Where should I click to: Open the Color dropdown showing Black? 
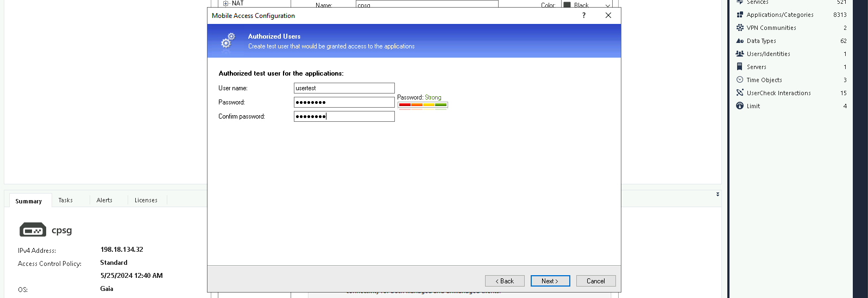pyautogui.click(x=607, y=5)
